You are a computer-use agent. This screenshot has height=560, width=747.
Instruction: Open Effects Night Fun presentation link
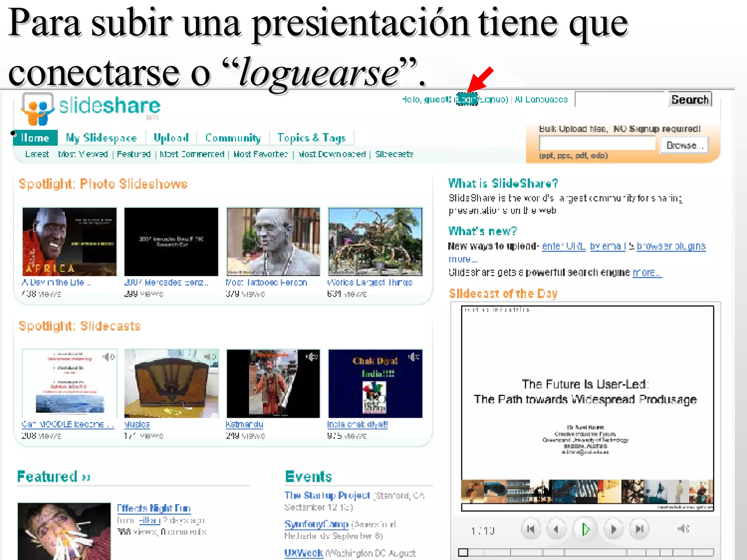coord(154,508)
